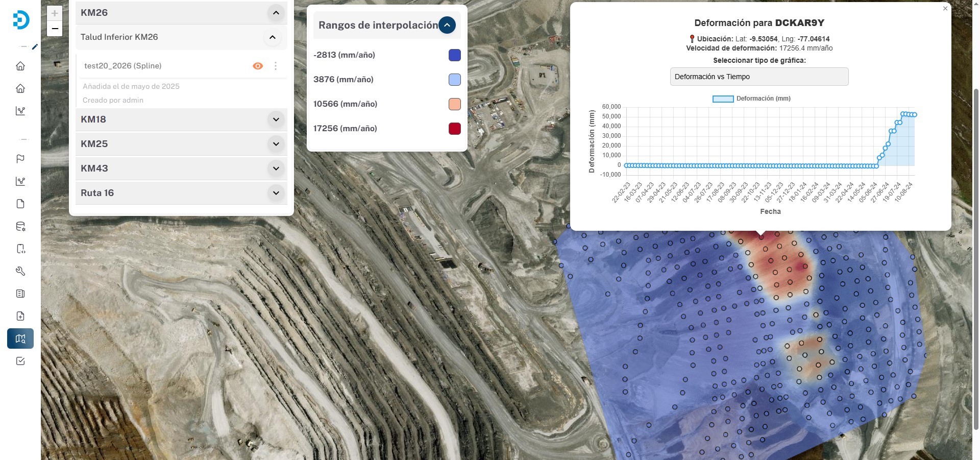Click the 17256 (mm/año) range text

(x=345, y=129)
